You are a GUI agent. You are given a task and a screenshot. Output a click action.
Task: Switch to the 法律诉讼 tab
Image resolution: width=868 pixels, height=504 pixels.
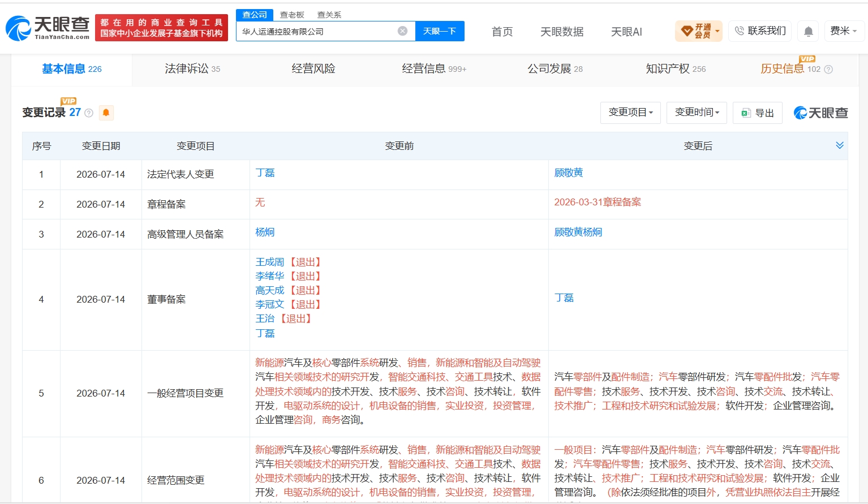pos(192,69)
